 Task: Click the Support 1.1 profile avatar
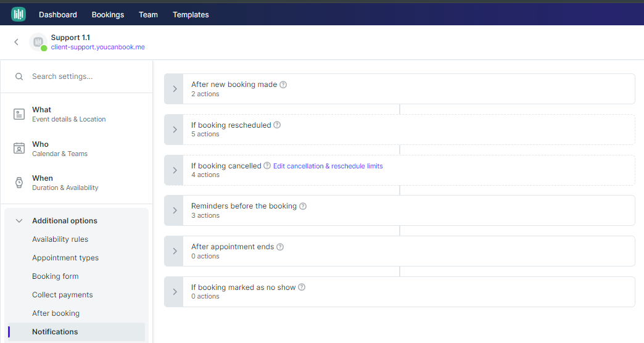38,42
